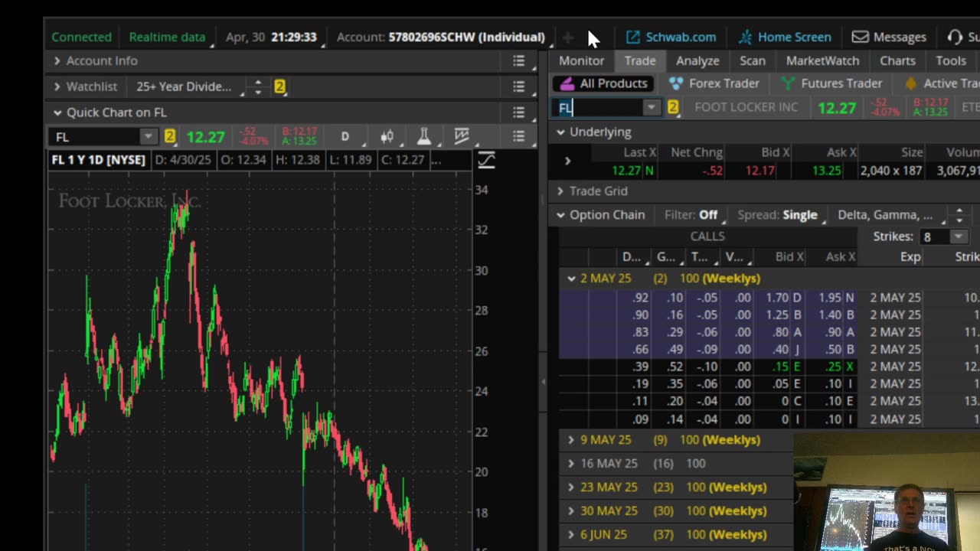Open the 25+ Year Divide... watchlist dropdown

pos(185,86)
